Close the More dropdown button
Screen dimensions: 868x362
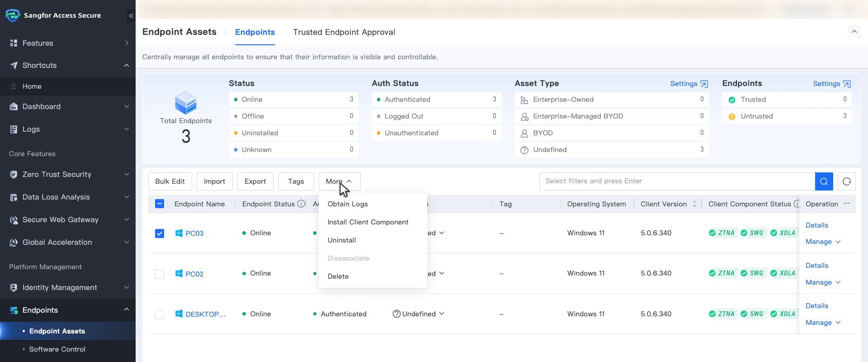pyautogui.click(x=340, y=181)
